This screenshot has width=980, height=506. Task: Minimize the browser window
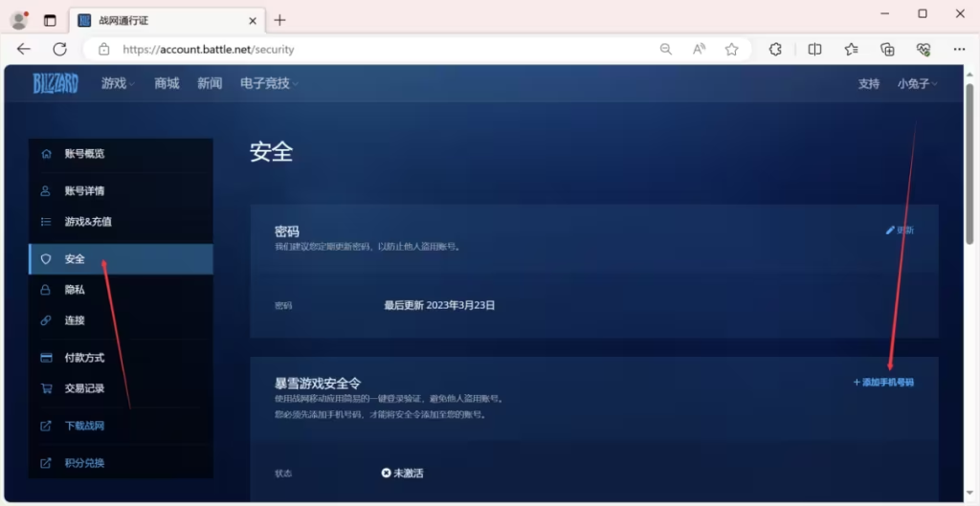[885, 13]
